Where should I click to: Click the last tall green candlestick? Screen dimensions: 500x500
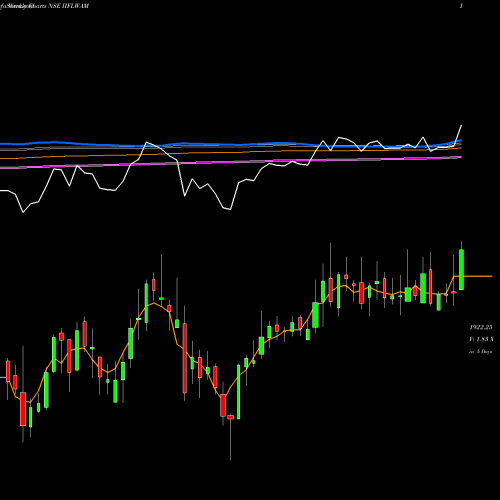tap(462, 269)
